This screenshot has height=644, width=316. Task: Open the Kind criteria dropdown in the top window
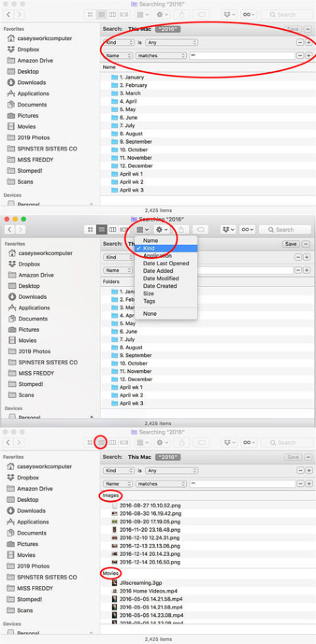[x=118, y=42]
